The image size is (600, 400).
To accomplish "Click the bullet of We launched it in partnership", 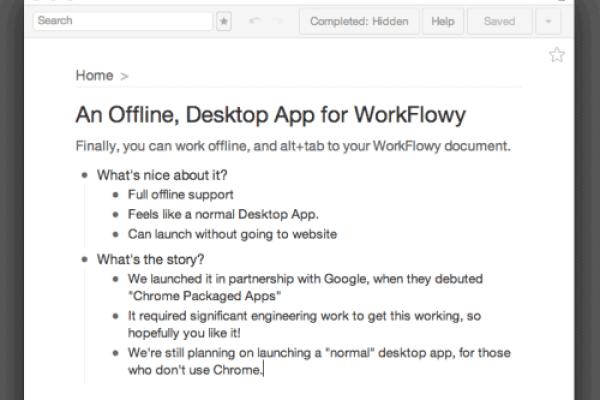I will click(x=116, y=279).
